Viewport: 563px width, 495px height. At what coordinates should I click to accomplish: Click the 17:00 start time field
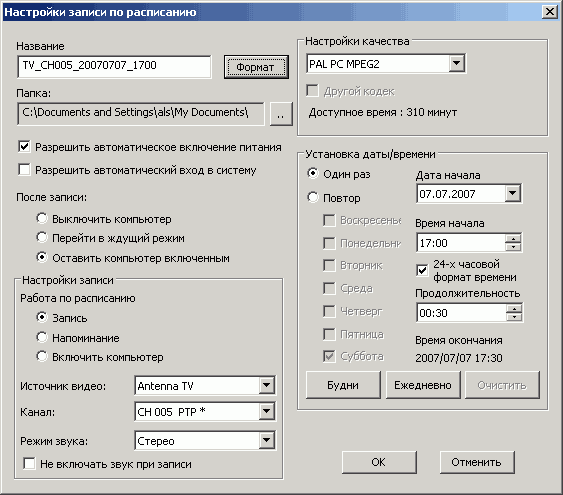[x=461, y=243]
